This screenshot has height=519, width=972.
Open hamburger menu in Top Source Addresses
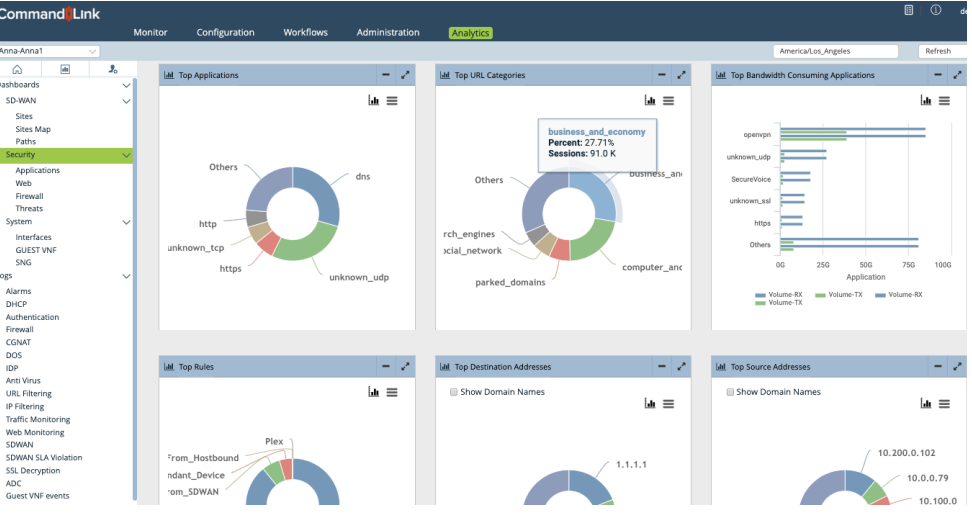[944, 404]
